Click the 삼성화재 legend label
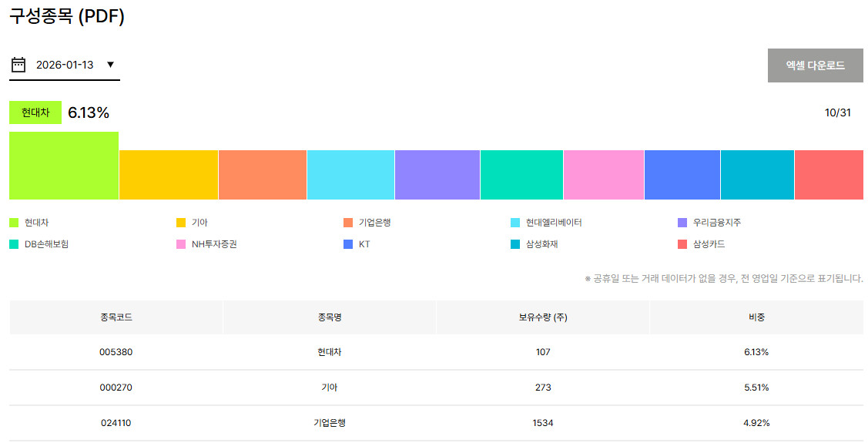868x443 pixels. [542, 244]
